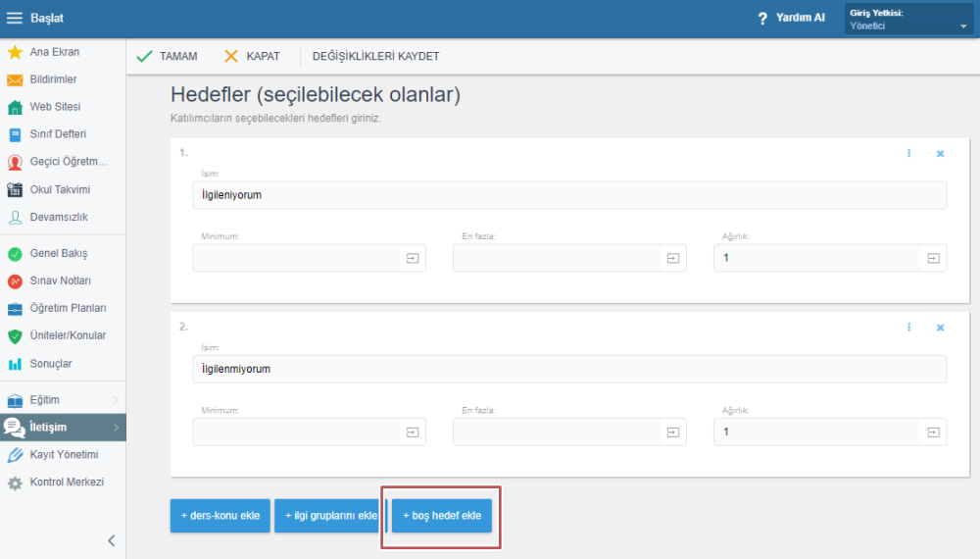Click the arrow icon in first Minimum field
The height and width of the screenshot is (559, 980).
click(x=413, y=258)
